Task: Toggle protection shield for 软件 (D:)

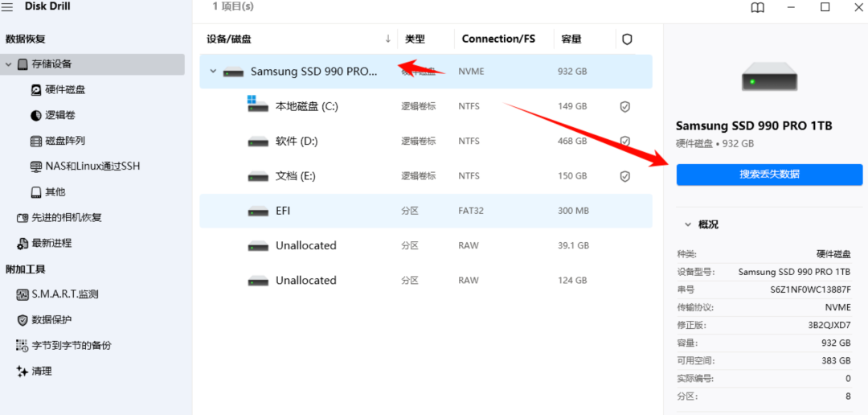Action: pyautogui.click(x=625, y=142)
